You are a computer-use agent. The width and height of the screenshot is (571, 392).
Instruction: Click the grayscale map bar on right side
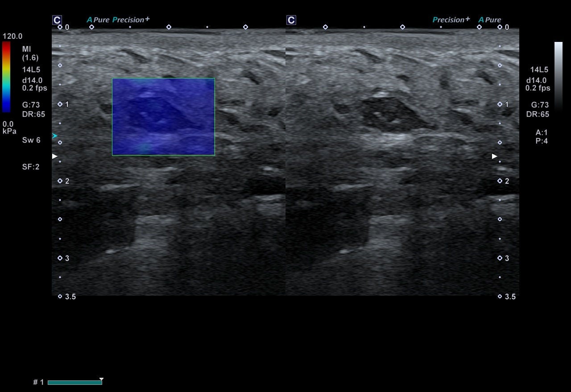[x=559, y=76]
